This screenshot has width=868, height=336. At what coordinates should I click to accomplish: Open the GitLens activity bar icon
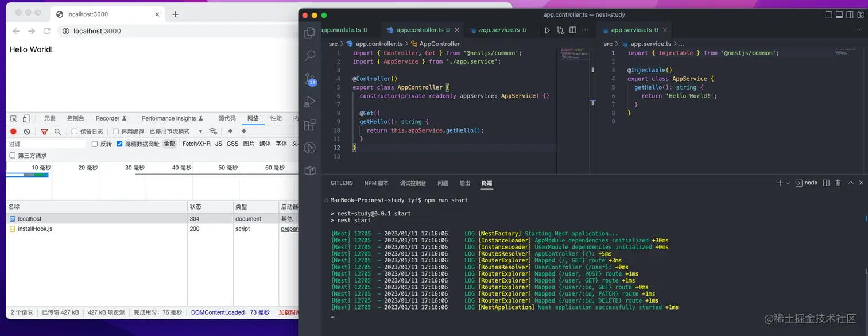310,148
